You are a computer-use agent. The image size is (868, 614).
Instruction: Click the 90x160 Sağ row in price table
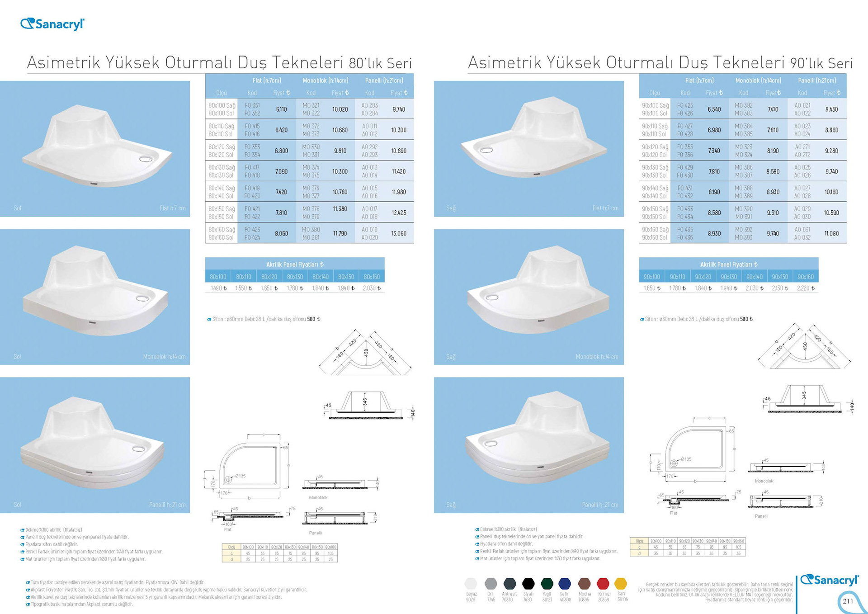[655, 230]
